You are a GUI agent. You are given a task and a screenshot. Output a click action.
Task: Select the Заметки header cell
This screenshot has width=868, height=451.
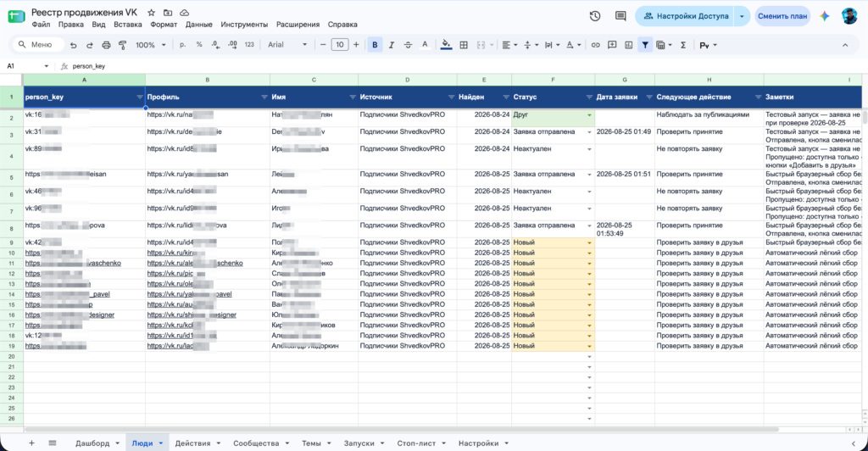(813, 97)
